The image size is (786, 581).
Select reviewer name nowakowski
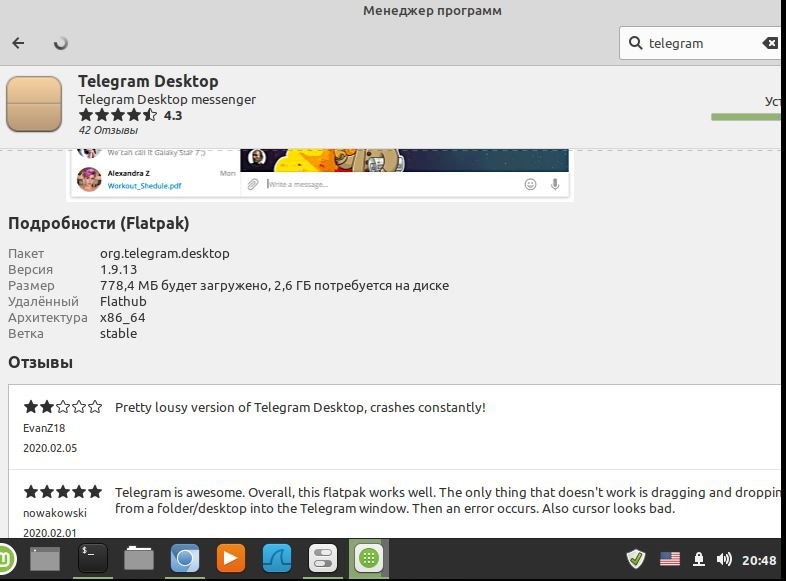click(55, 513)
